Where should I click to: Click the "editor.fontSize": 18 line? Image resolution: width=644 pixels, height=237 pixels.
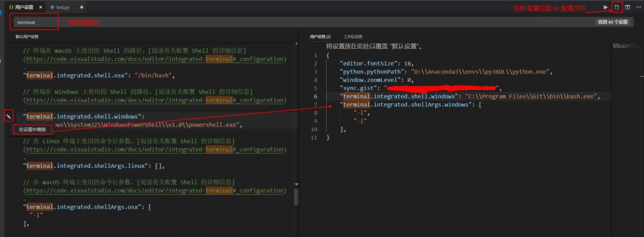point(377,63)
